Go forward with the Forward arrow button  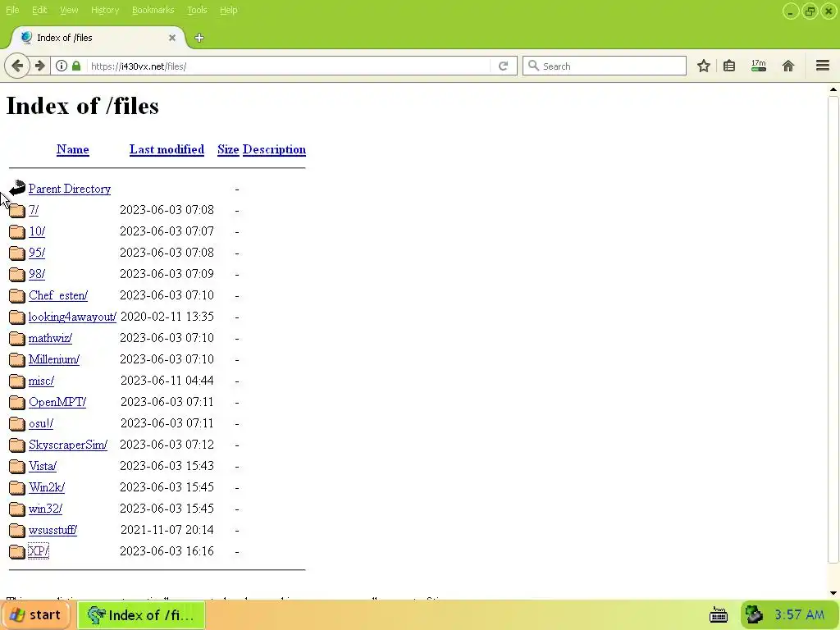click(x=40, y=66)
